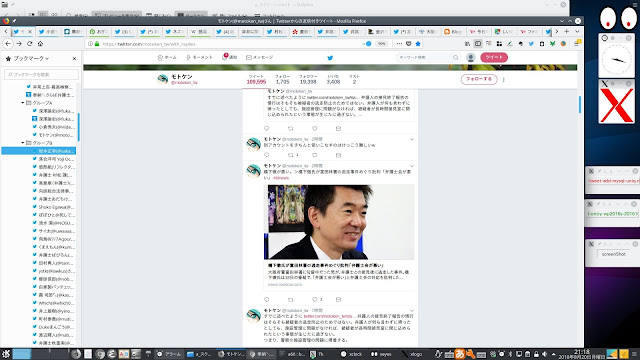Click the green lock site identity icon
The height and width of the screenshot is (360, 640).
[97, 44]
